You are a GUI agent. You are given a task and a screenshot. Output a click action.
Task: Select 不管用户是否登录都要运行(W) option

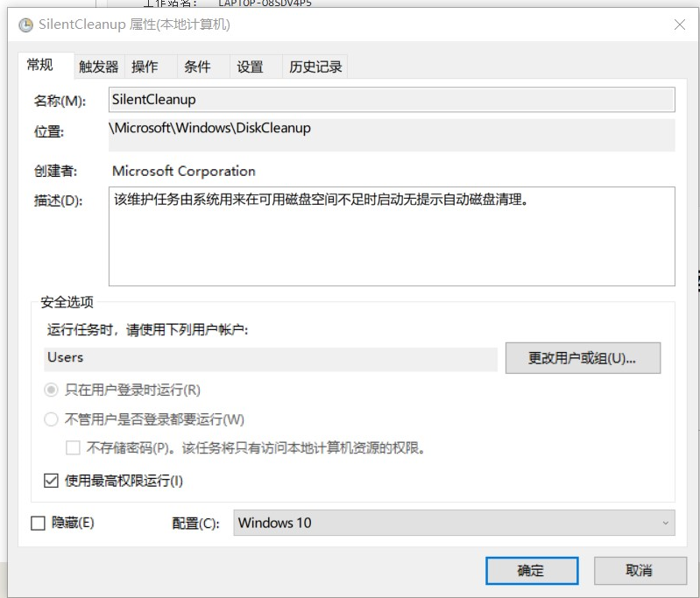(51, 419)
